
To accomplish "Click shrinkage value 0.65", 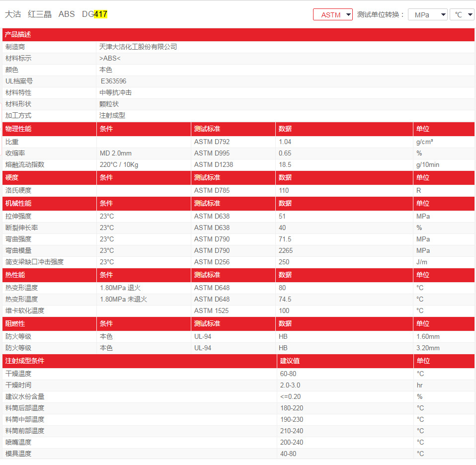I will pyautogui.click(x=285, y=154).
